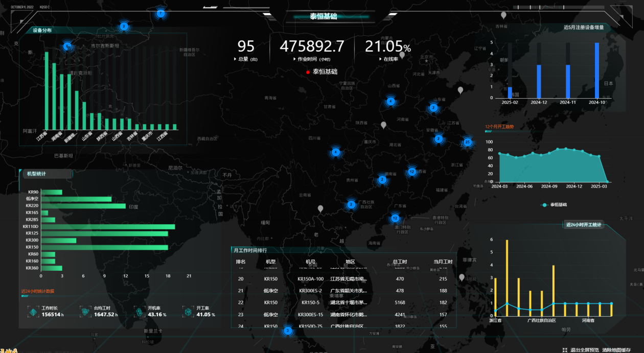The width and height of the screenshot is (644, 353).
Task: Click the cluster marker near 吉尔吉斯斯坦 label
Action: tap(67, 46)
